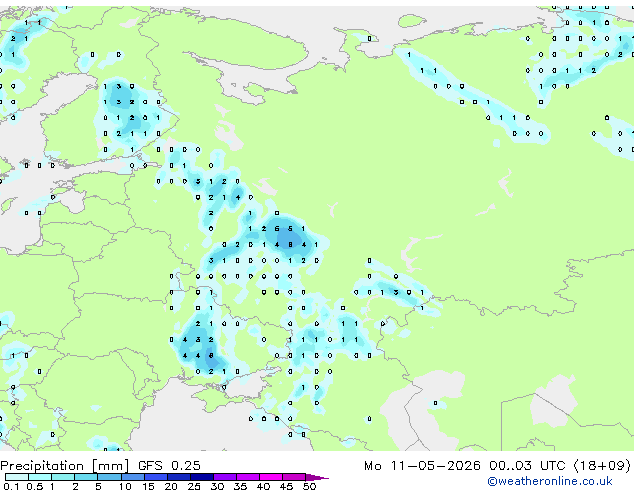Click the '45' legend scale label
The image size is (634, 490).
pyautogui.click(x=286, y=486)
